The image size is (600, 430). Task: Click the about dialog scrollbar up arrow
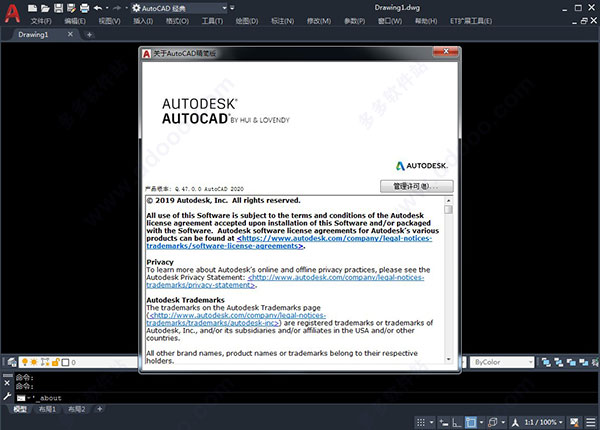coord(448,200)
